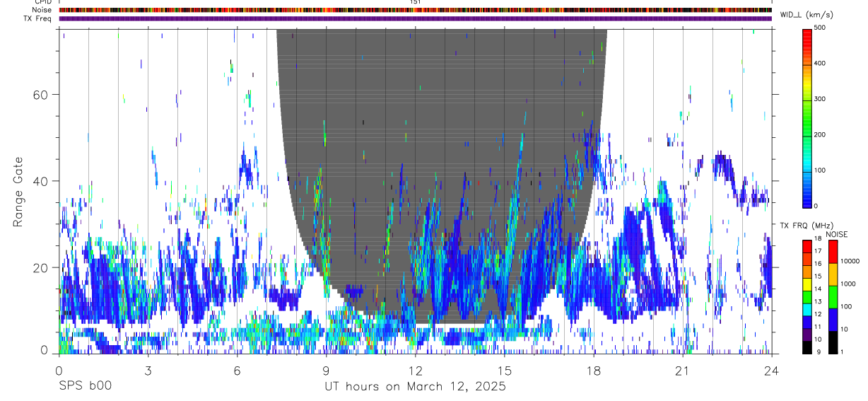Click the '15' tick on TX FRQ colorbar
868x401 pixels.
coord(818,277)
